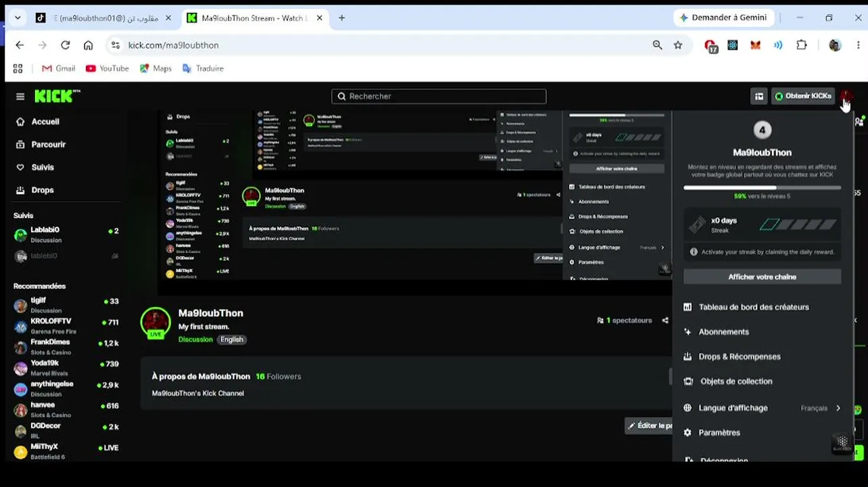Reload the current page

65,45
